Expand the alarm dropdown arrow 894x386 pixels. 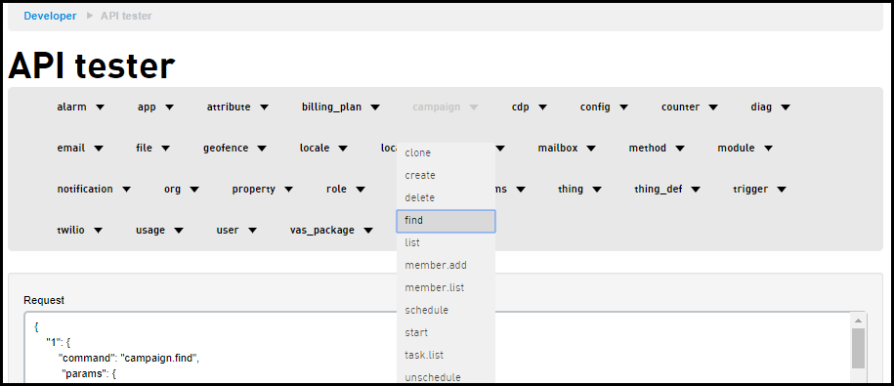tap(100, 107)
